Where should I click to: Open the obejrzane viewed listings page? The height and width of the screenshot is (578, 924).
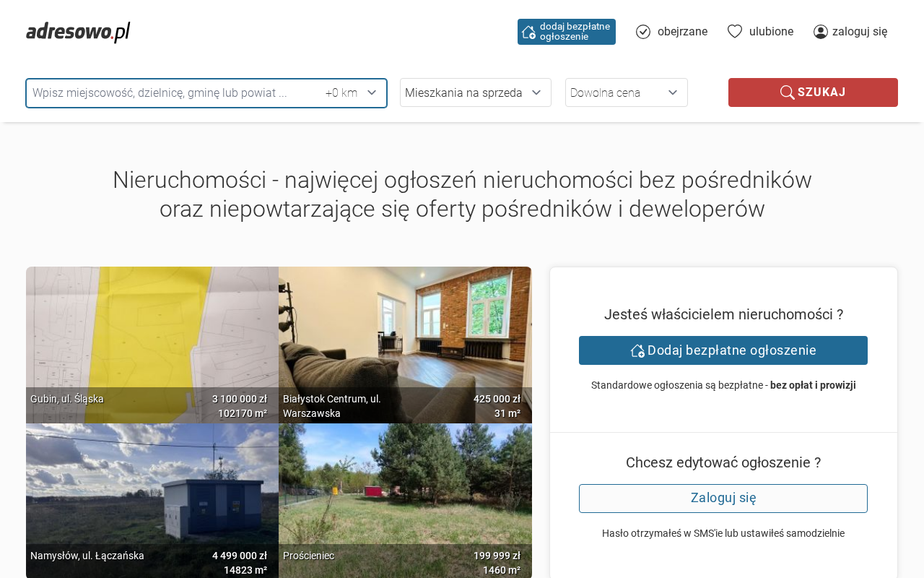click(682, 32)
